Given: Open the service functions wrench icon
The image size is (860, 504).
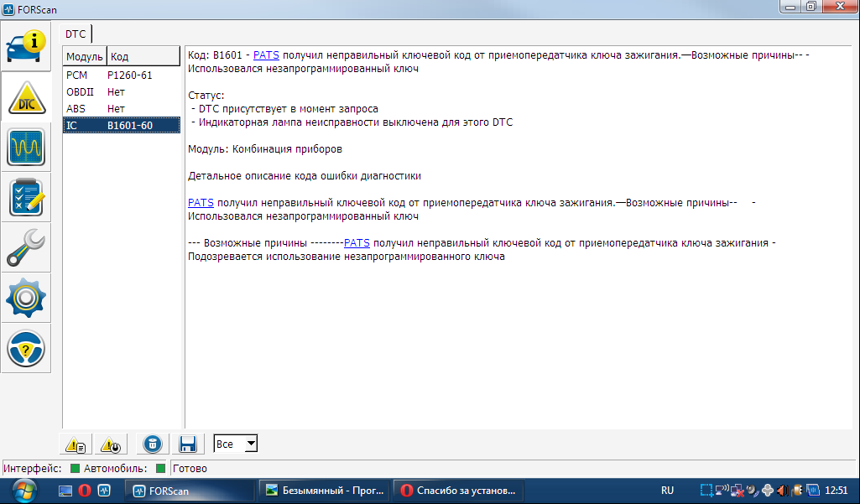Looking at the screenshot, I should point(26,247).
